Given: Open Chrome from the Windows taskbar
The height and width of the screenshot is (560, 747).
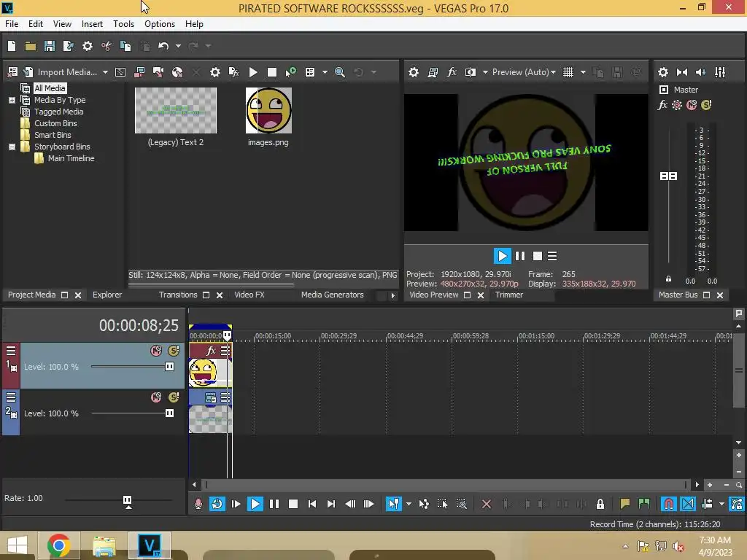Looking at the screenshot, I should coord(58,545).
